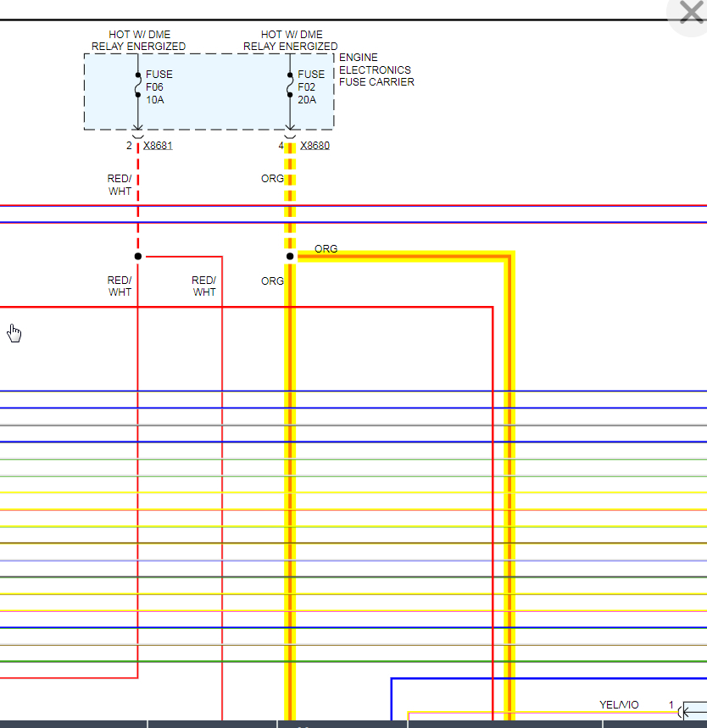The height and width of the screenshot is (728, 707).
Task: Click the Hot W/ DME Relay Energized text above F02
Action: point(290,41)
